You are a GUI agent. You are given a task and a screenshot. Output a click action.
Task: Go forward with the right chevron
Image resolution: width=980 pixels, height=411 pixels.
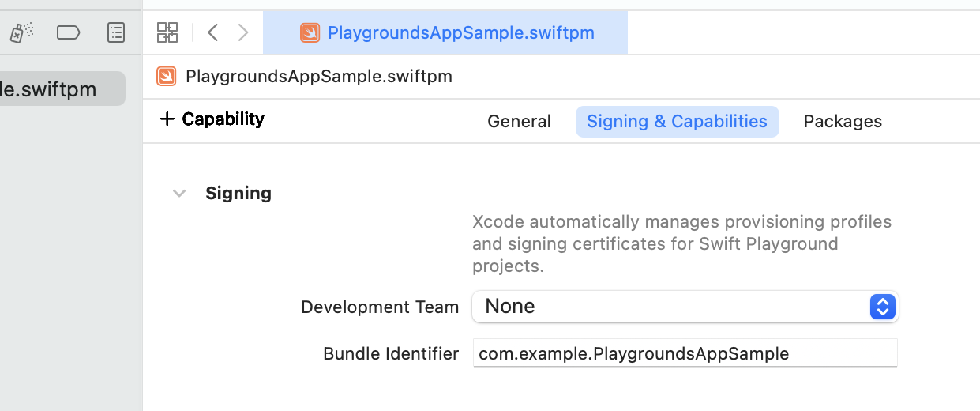[243, 32]
